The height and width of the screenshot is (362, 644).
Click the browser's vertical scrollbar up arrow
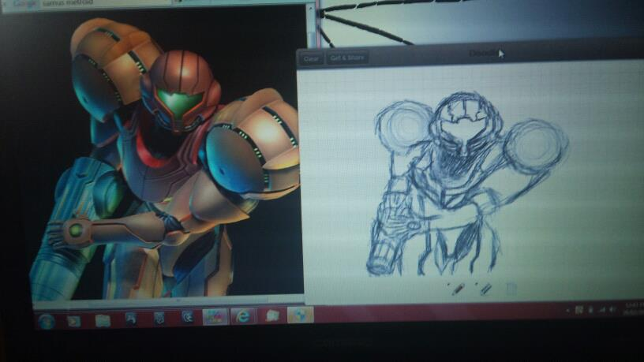click(310, 8)
